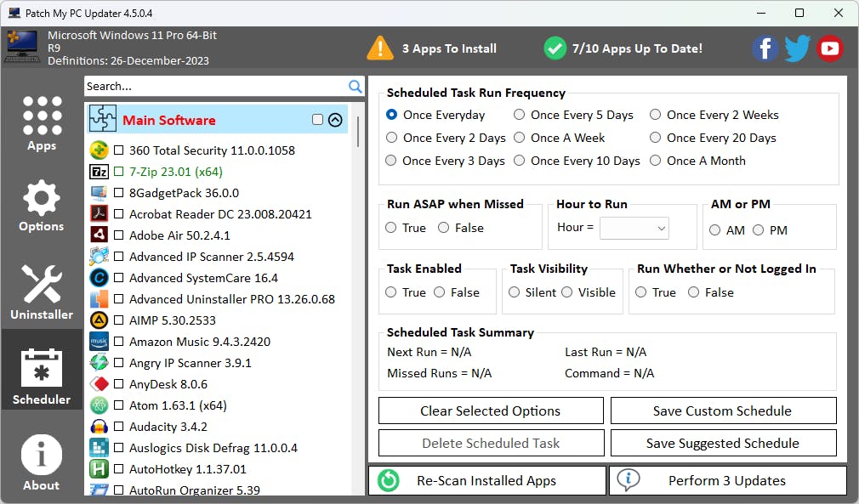
Task: Click the search magnifier icon
Action: pyautogui.click(x=355, y=86)
